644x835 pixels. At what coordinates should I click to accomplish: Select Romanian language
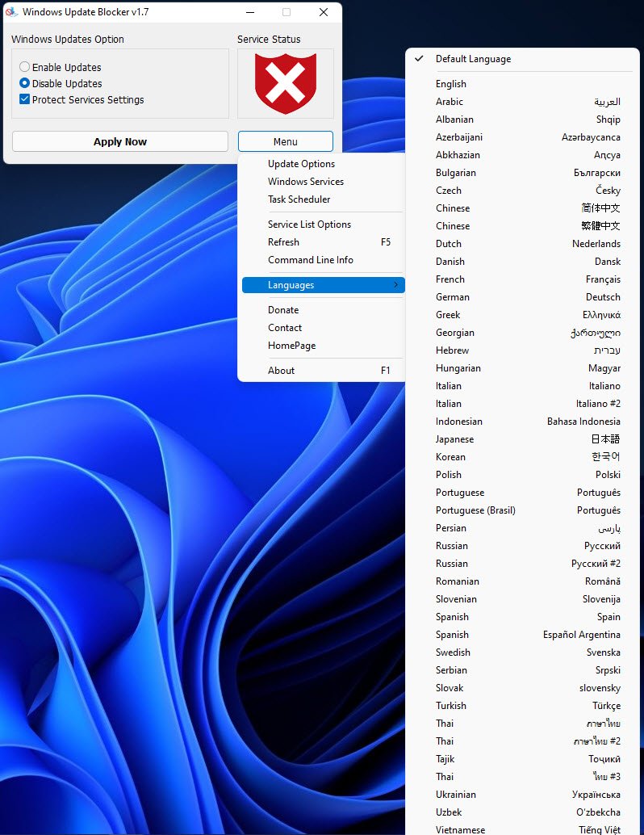pyautogui.click(x=522, y=581)
